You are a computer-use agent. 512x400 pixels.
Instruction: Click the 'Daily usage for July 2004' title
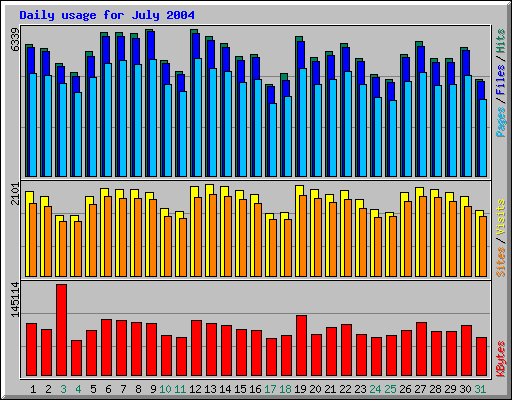(x=107, y=15)
